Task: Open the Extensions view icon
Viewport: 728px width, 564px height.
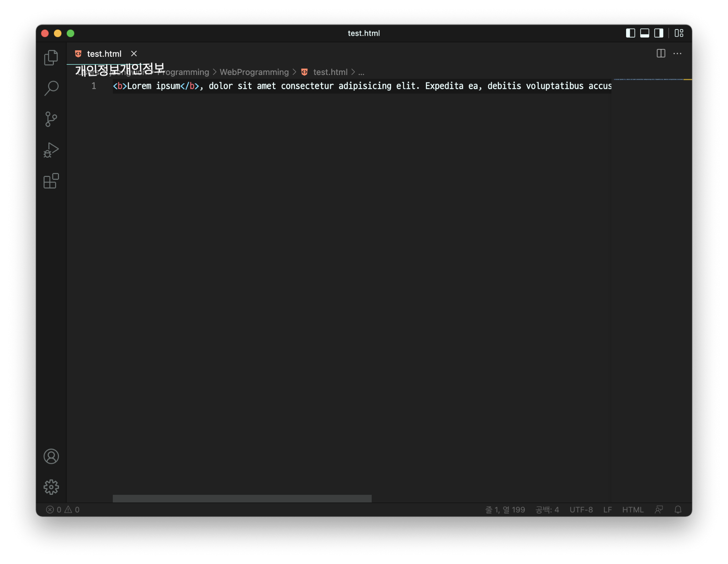Action: pyautogui.click(x=51, y=181)
